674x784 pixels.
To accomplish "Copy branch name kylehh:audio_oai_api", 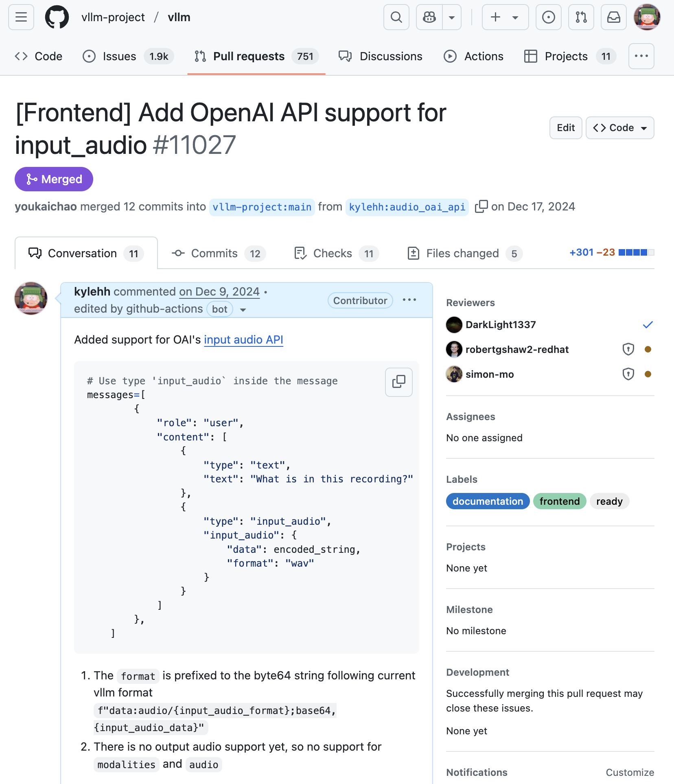I will [481, 206].
